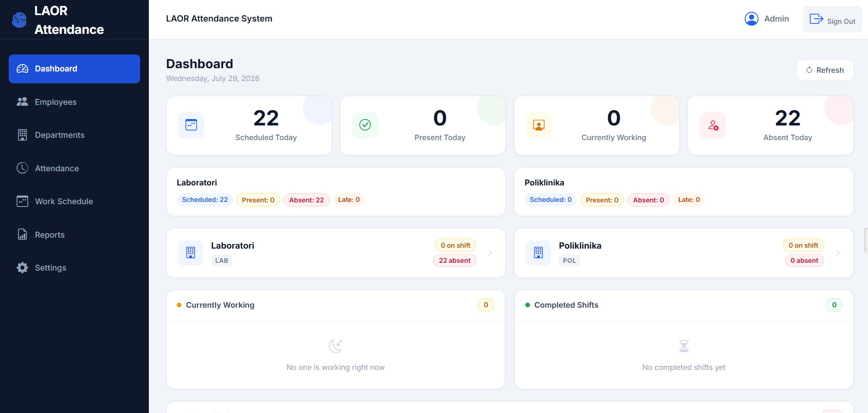868x413 pixels.
Task: Click the Present Today checkmark icon
Action: (x=365, y=125)
